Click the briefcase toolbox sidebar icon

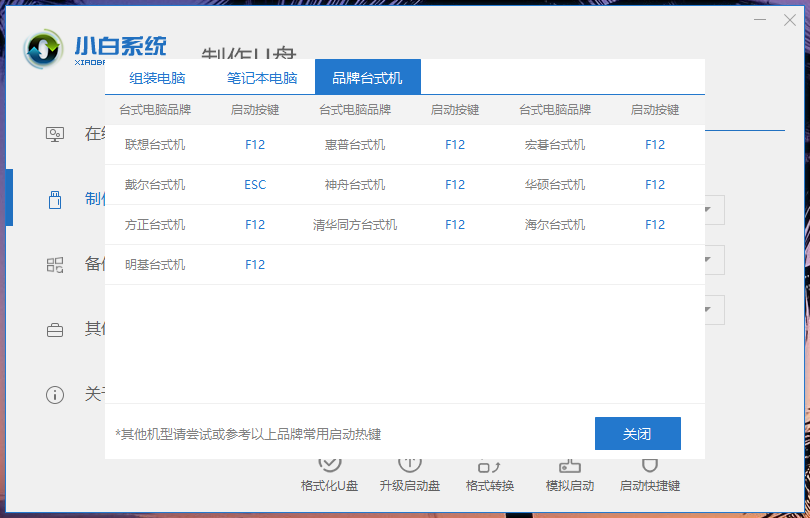tap(55, 329)
